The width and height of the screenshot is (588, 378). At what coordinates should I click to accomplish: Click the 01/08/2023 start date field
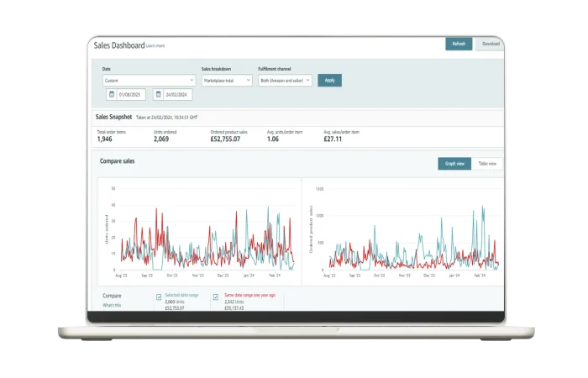pyautogui.click(x=133, y=95)
